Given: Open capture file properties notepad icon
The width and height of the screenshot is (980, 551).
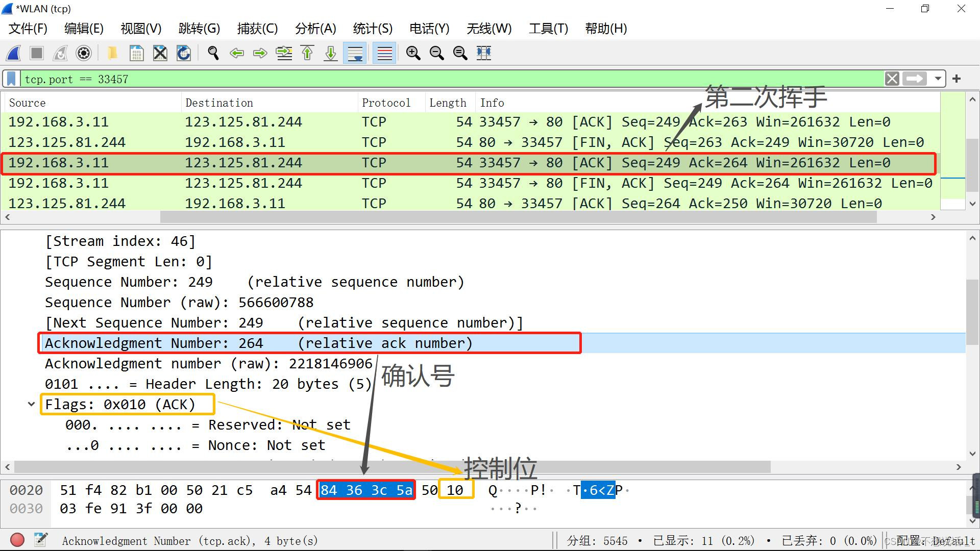Looking at the screenshot, I should pyautogui.click(x=41, y=540).
